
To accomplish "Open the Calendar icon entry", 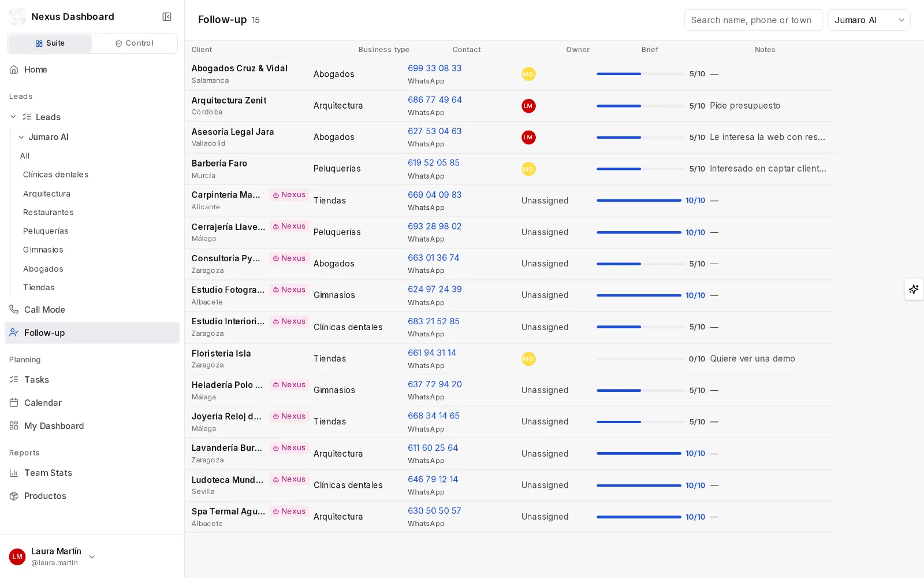I will (14, 403).
